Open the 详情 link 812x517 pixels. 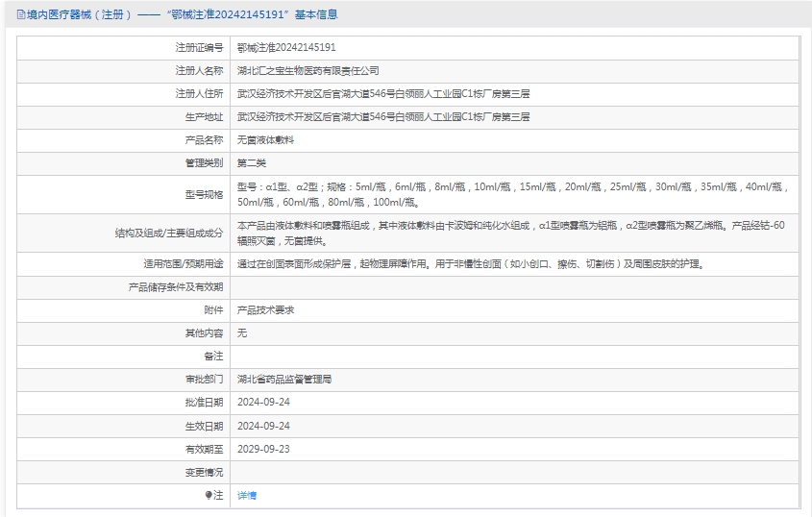click(247, 496)
